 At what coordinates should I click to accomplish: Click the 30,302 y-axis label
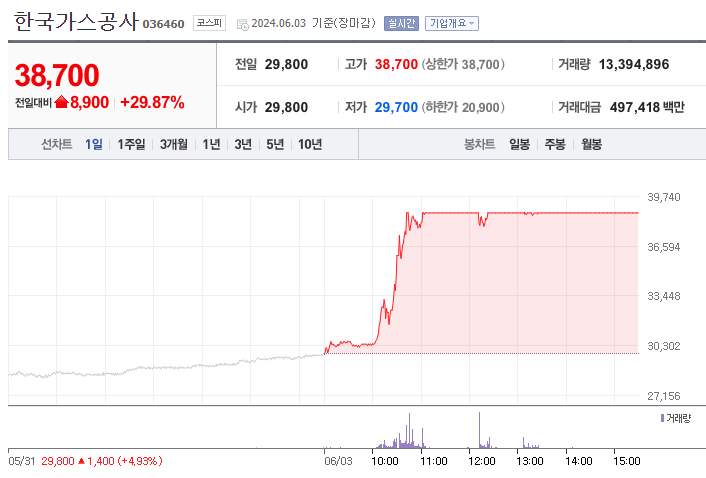coord(664,346)
